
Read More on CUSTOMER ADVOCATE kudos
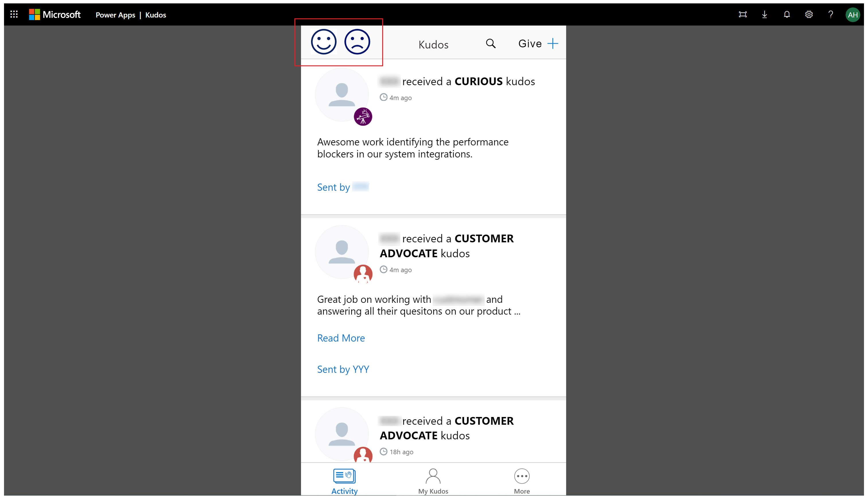pyautogui.click(x=341, y=338)
